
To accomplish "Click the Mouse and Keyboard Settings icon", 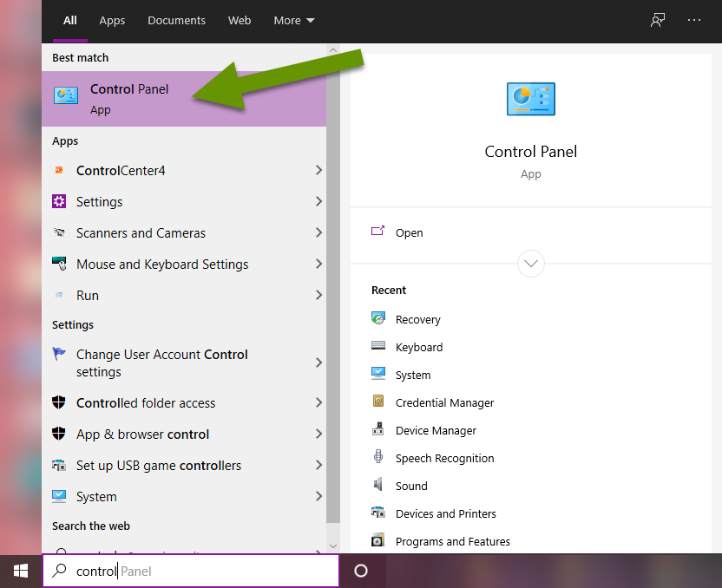I will click(59, 264).
